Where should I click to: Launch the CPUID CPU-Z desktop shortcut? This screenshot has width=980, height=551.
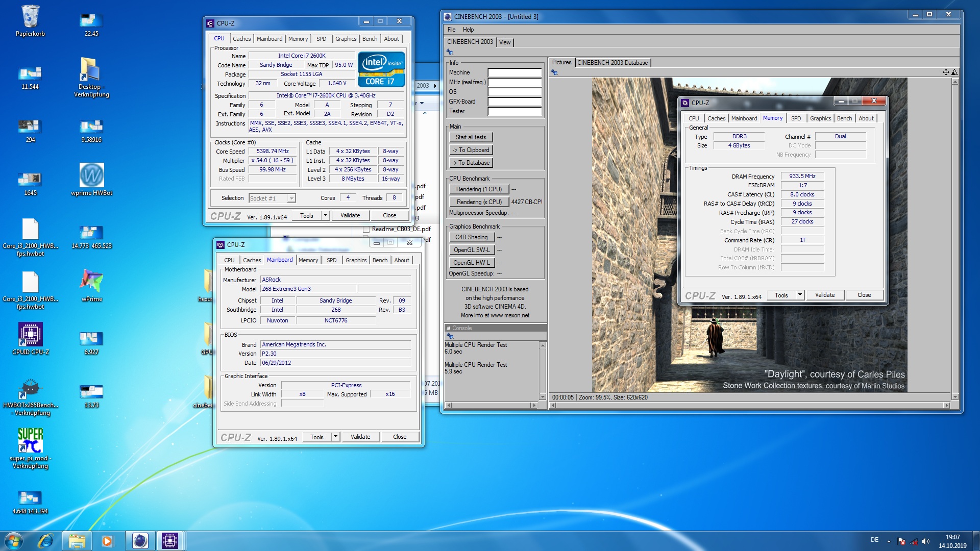pos(30,338)
